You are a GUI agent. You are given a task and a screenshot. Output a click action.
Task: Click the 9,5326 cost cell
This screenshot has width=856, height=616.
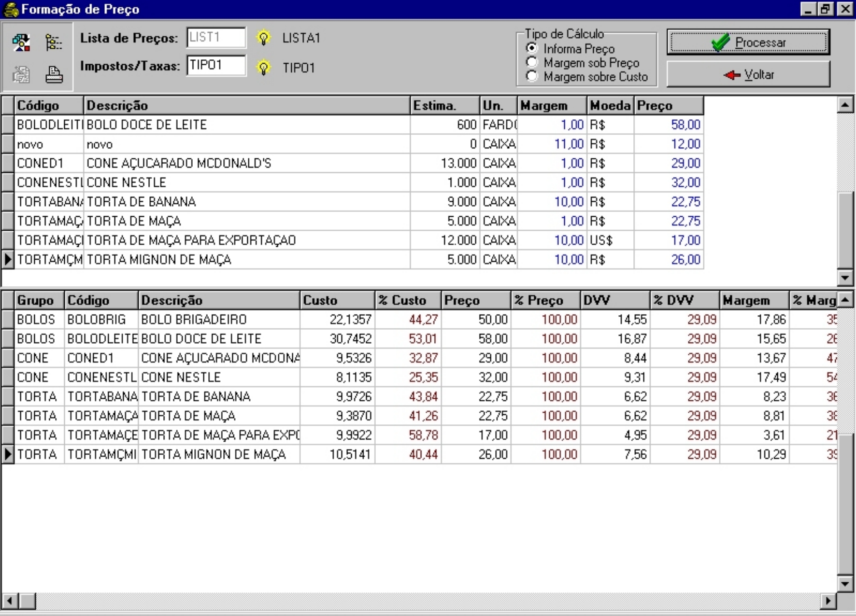[337, 358]
